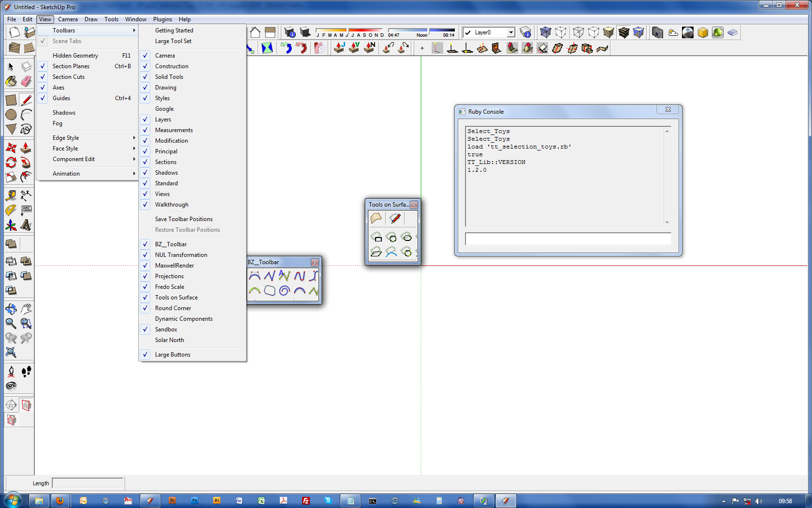The image size is (812, 508).
Task: Click the X-Ray face style icon
Action: [x=546, y=32]
